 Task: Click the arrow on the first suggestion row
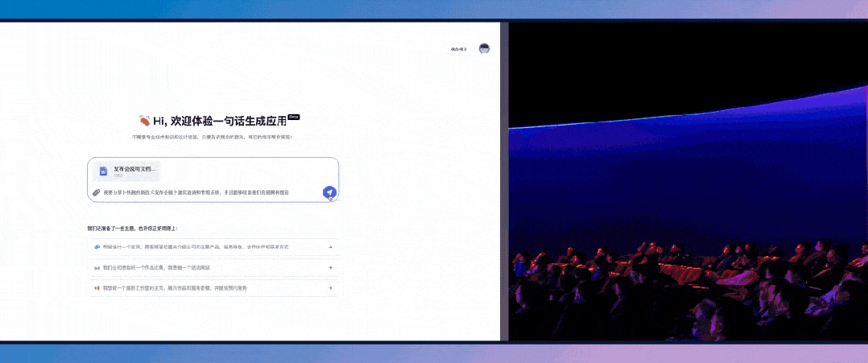click(x=330, y=246)
